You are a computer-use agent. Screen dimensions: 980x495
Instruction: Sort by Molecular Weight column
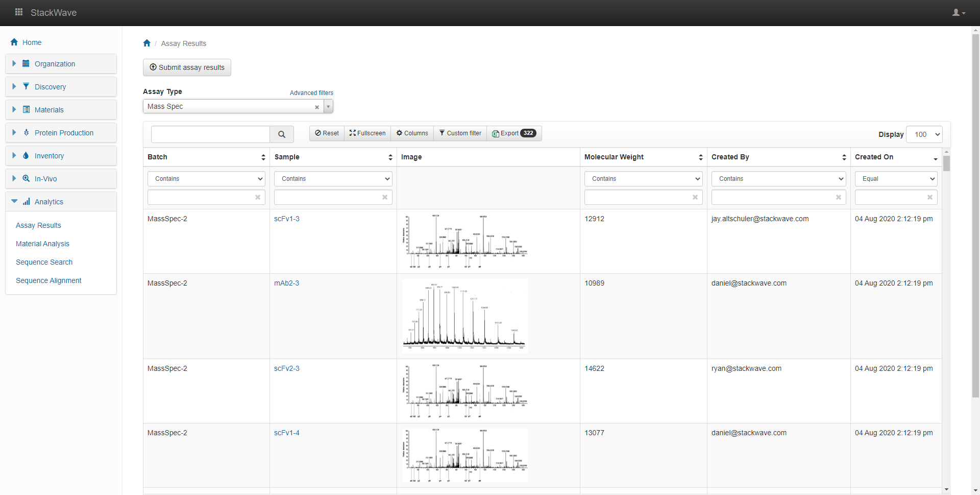pos(700,157)
